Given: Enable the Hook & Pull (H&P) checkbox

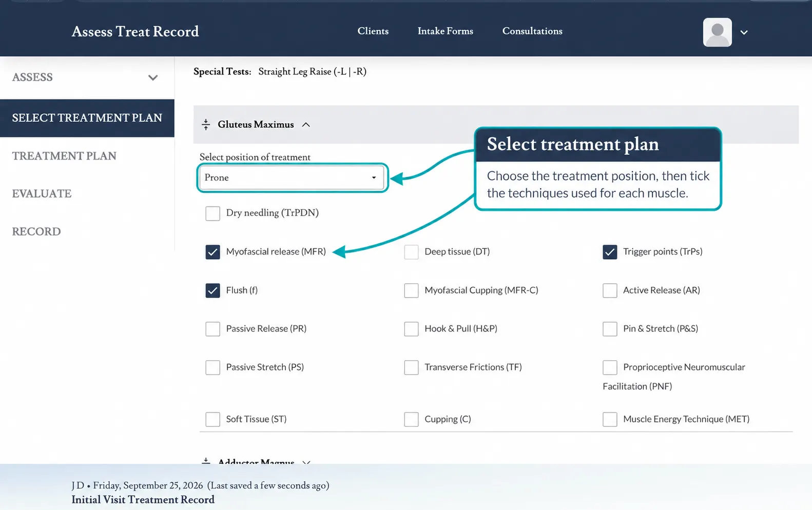Looking at the screenshot, I should click(x=411, y=329).
